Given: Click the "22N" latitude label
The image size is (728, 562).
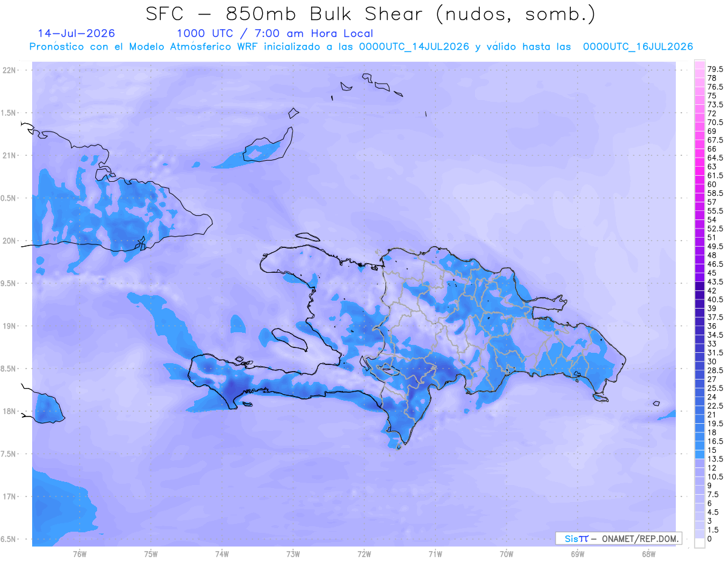Looking at the screenshot, I should (9, 70).
